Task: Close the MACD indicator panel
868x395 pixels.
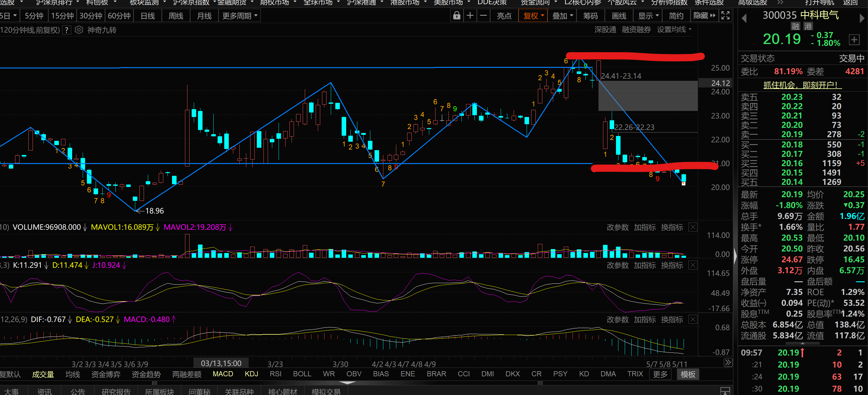Action: [693, 320]
